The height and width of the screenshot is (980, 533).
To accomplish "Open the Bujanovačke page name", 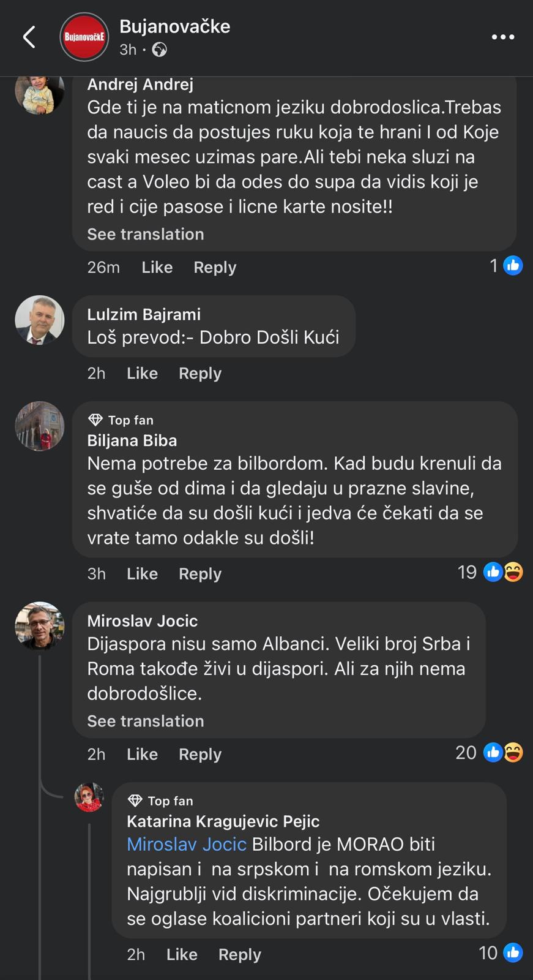I will coord(174,26).
